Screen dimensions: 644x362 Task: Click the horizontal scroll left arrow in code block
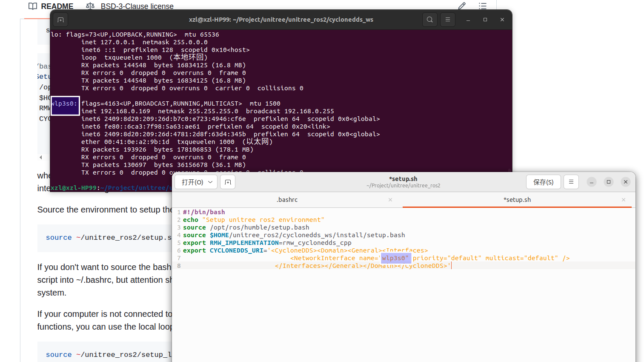41,157
